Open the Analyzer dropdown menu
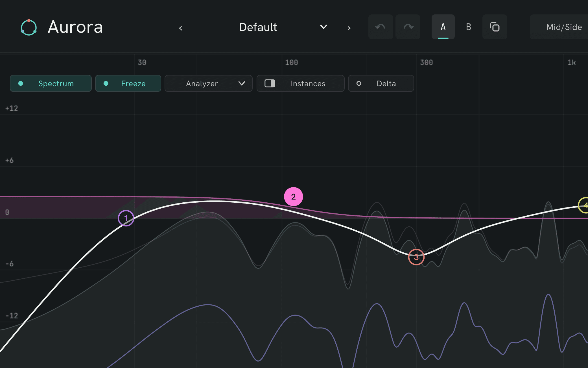Viewport: 588px width, 368px height. 209,83
